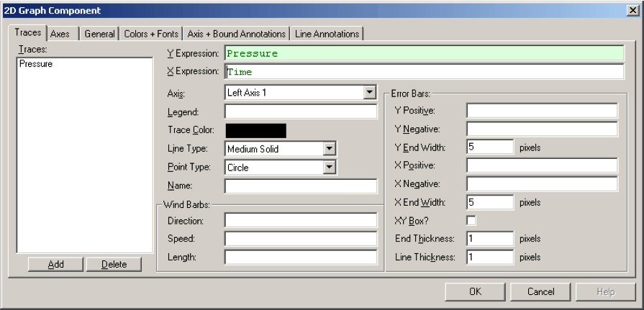The width and height of the screenshot is (644, 310).
Task: Click the Cancel button
Action: click(540, 291)
